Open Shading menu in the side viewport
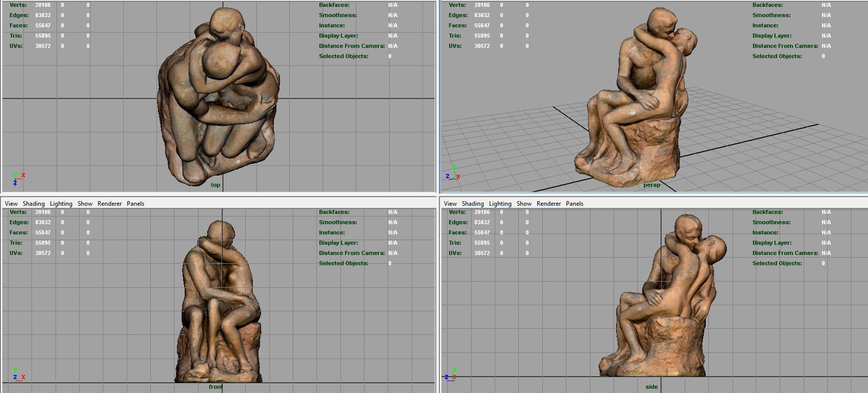The height and width of the screenshot is (393, 868). tap(473, 204)
